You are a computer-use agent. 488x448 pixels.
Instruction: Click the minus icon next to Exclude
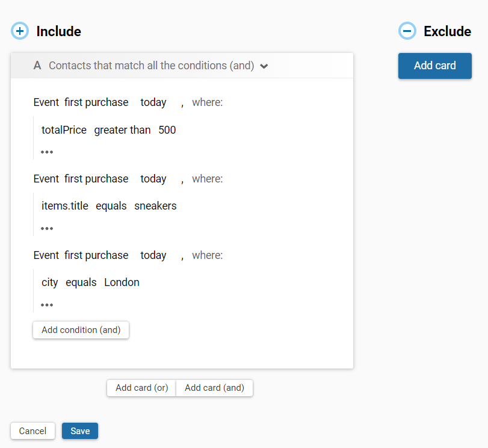click(407, 31)
